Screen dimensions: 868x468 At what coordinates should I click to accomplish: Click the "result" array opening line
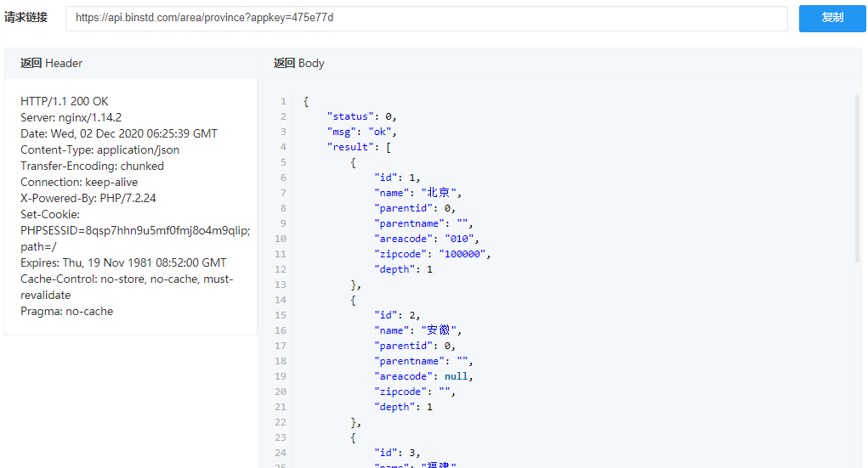(359, 148)
